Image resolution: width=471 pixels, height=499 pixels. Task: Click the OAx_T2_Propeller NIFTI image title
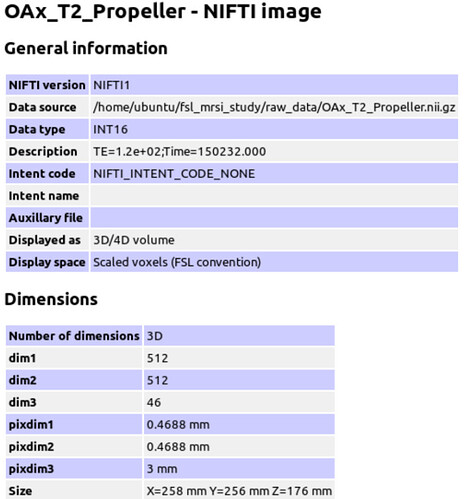tap(163, 11)
